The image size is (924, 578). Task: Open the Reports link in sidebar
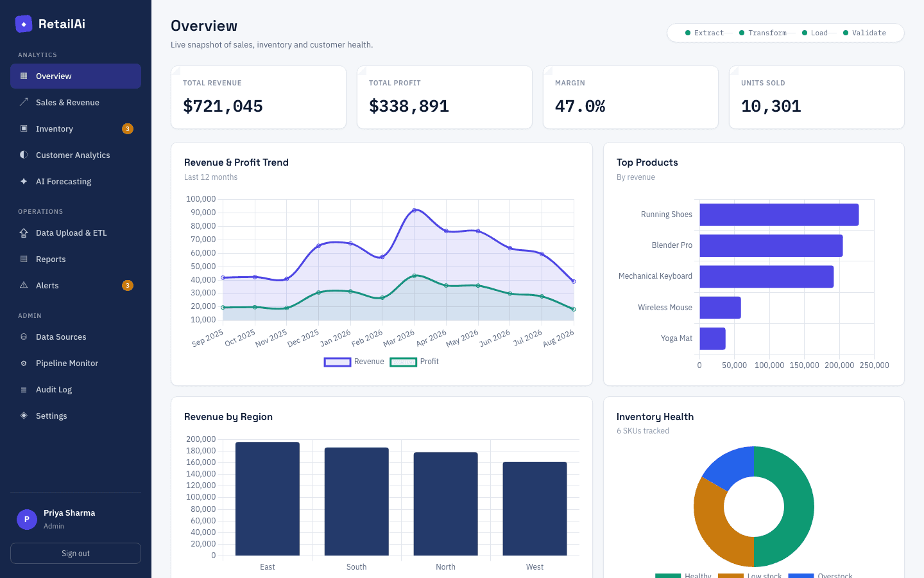pyautogui.click(x=76, y=259)
